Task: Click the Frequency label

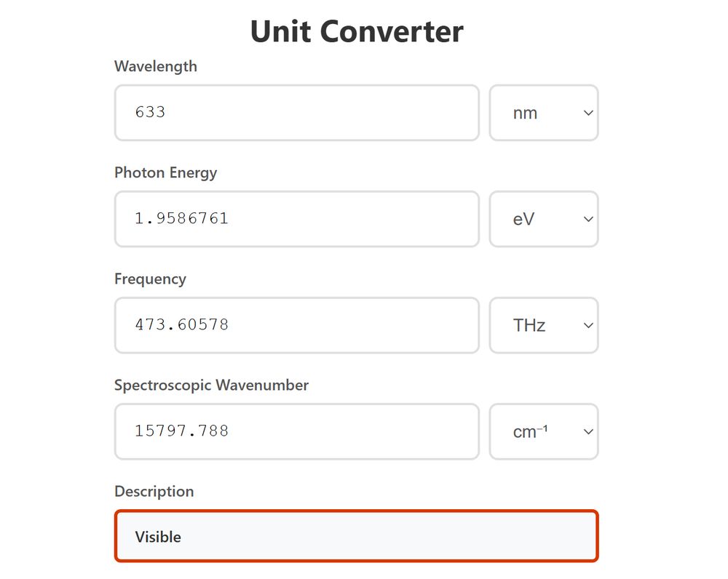Action: [150, 279]
